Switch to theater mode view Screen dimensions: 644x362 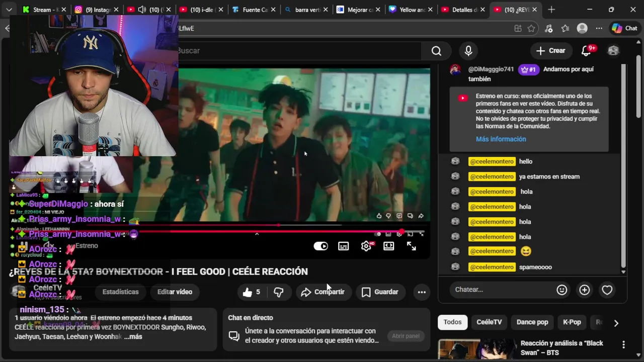(389, 246)
